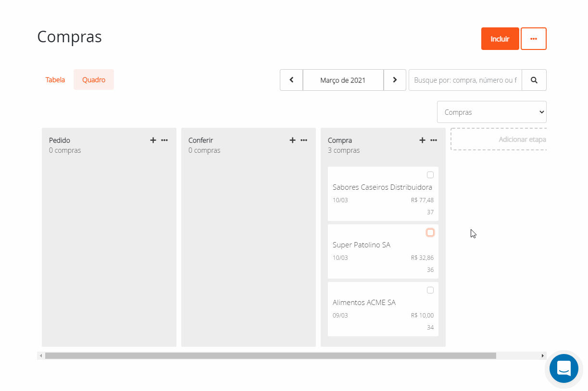Open the ellipsis menu of Compra column

434,140
